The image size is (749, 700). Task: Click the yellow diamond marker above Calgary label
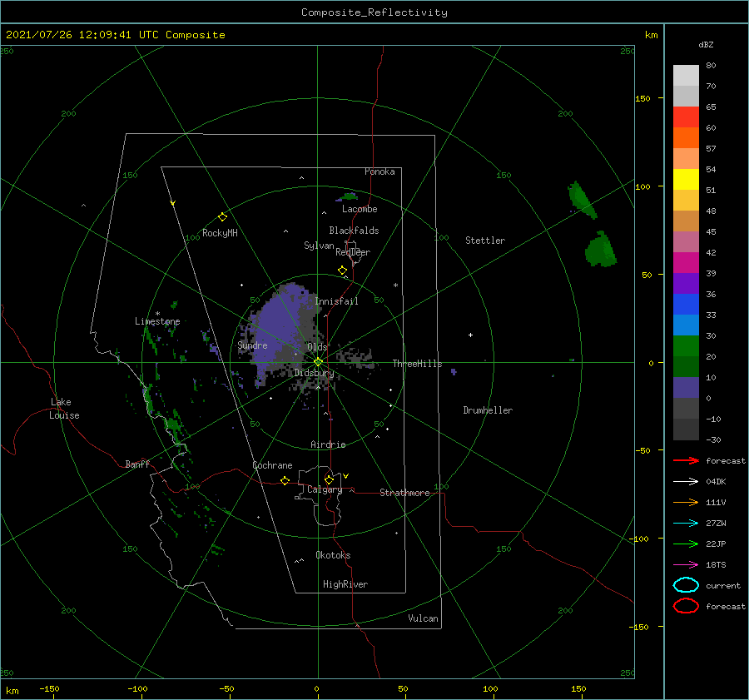pyautogui.click(x=329, y=479)
